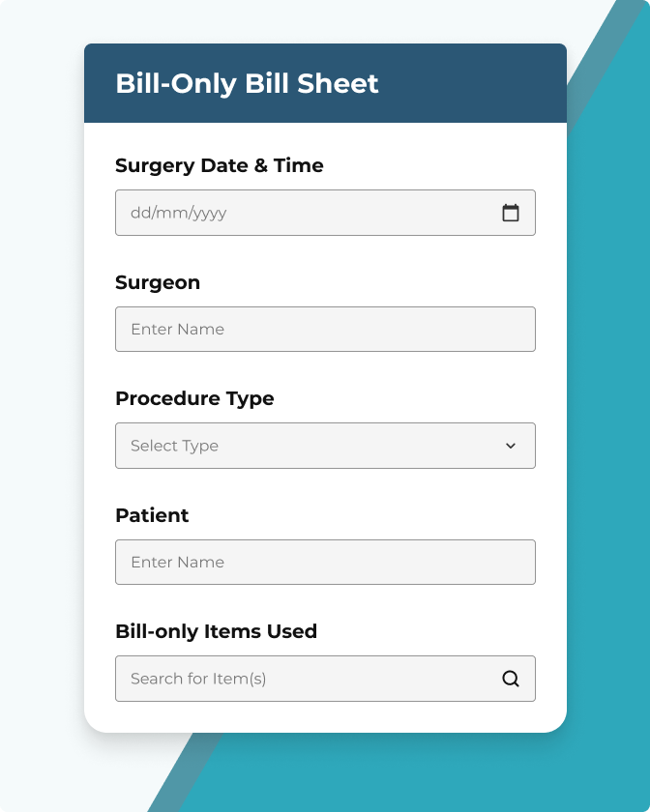This screenshot has height=812, width=650.
Task: Click the Patient name input field
Action: 325,562
